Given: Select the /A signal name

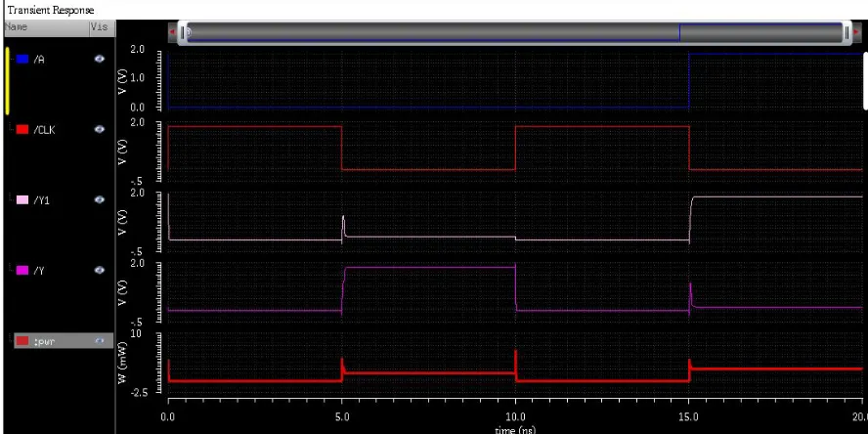Looking at the screenshot, I should (x=39, y=60).
